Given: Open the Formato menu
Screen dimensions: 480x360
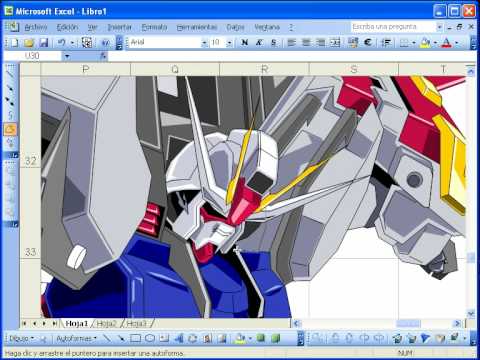Looking at the screenshot, I should click(154, 27).
